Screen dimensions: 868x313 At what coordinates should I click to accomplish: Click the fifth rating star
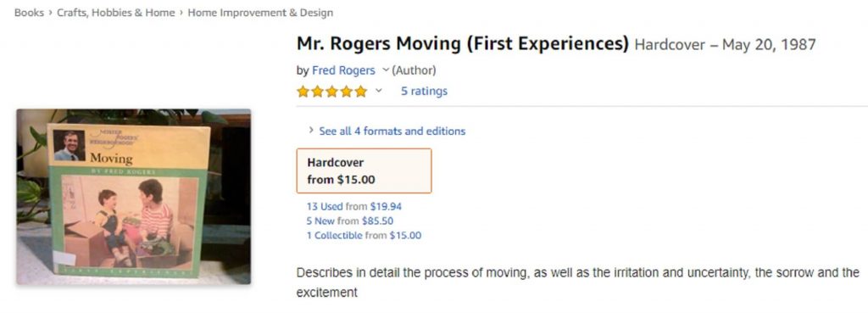361,92
